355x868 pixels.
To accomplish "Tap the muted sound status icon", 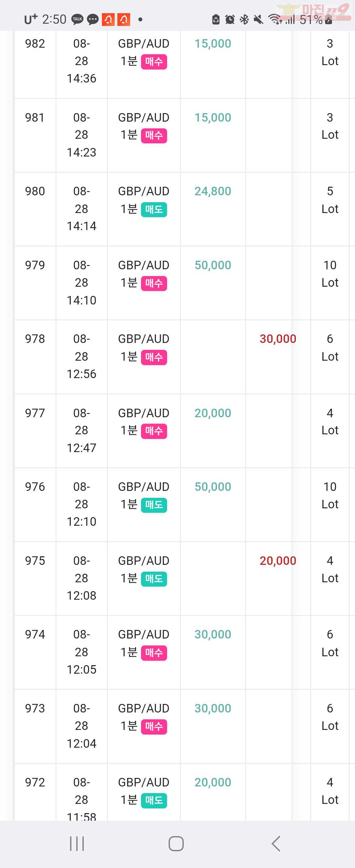I will point(258,19).
